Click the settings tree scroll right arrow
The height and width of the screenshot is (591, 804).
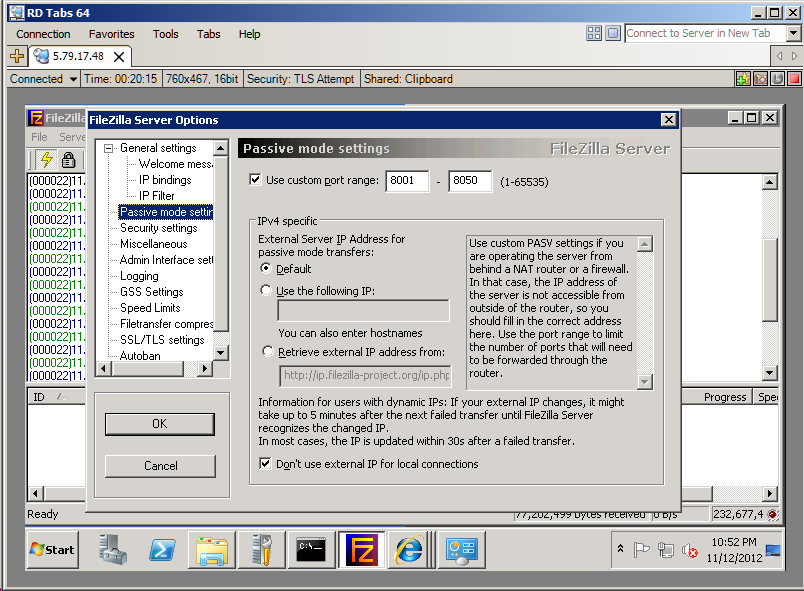[205, 368]
